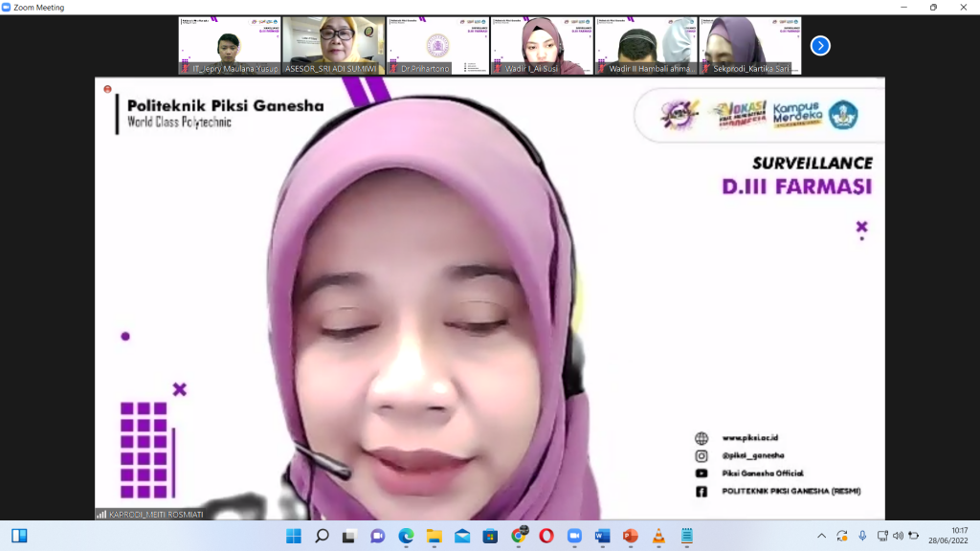Click the muted mic icon on IT_Jepry's thumbnail

[x=186, y=68]
